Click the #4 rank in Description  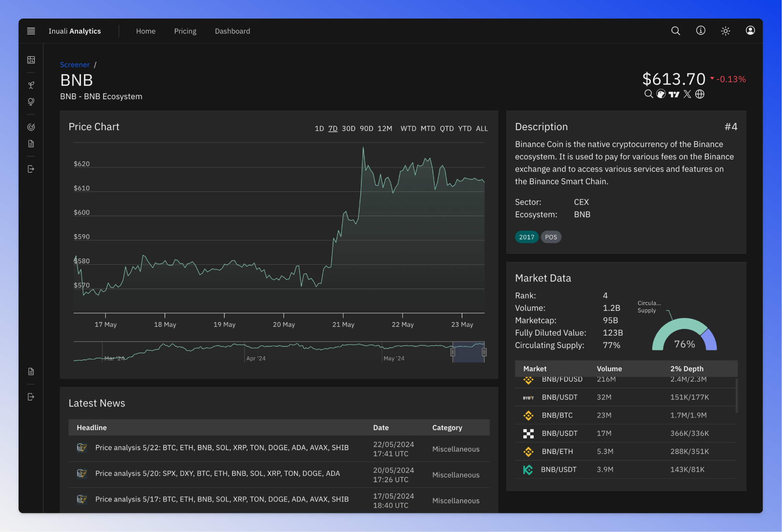point(731,127)
